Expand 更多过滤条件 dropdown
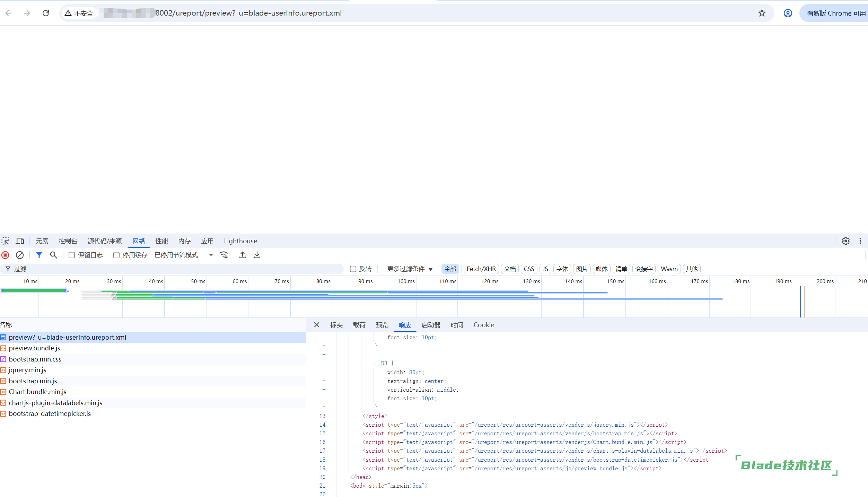The height and width of the screenshot is (497, 868). [410, 269]
